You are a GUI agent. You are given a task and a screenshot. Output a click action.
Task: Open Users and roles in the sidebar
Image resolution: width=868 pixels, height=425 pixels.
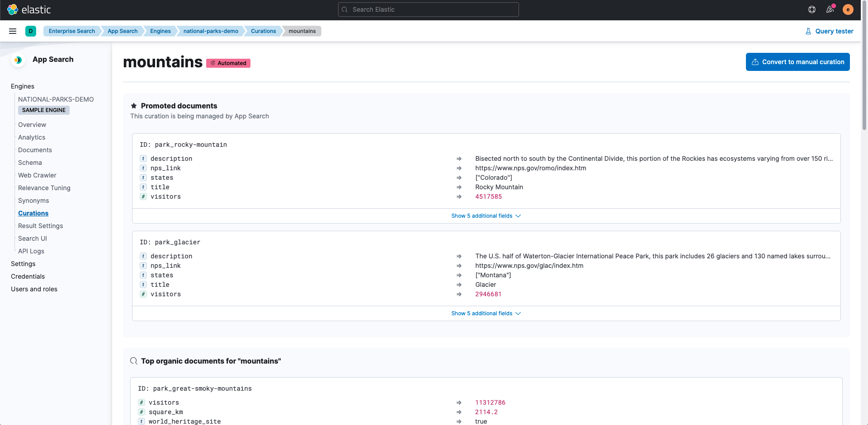(x=34, y=289)
